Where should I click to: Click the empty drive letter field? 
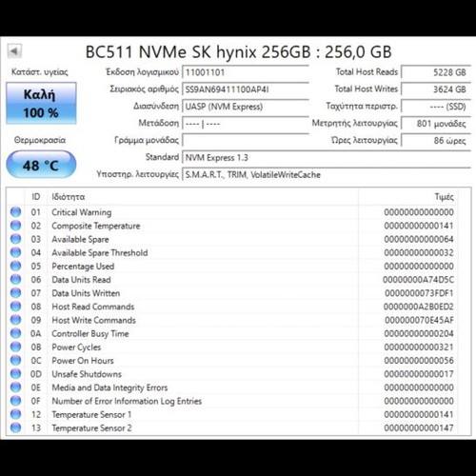pyautogui.click(x=246, y=140)
